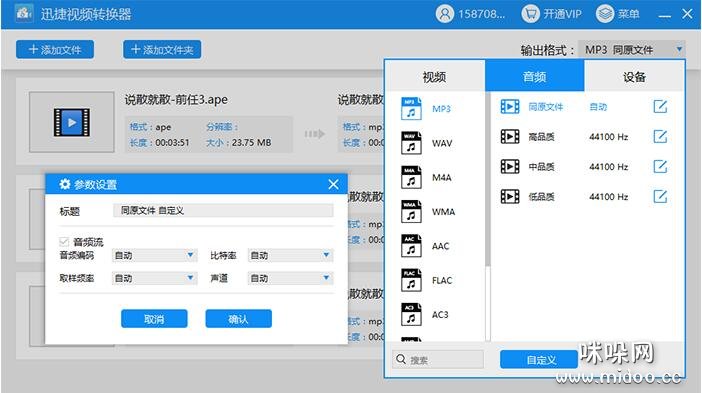Switch to the 视频 tab
The image size is (702, 393).
434,77
